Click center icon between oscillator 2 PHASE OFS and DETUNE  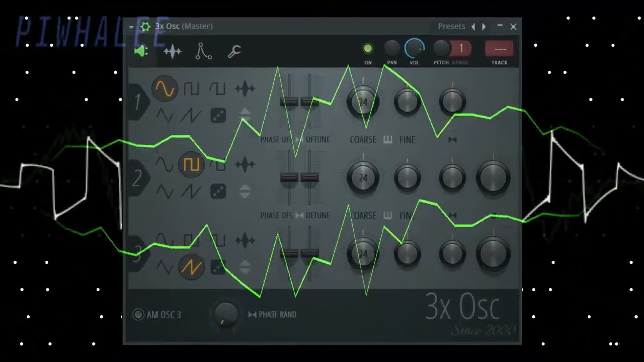(x=299, y=216)
